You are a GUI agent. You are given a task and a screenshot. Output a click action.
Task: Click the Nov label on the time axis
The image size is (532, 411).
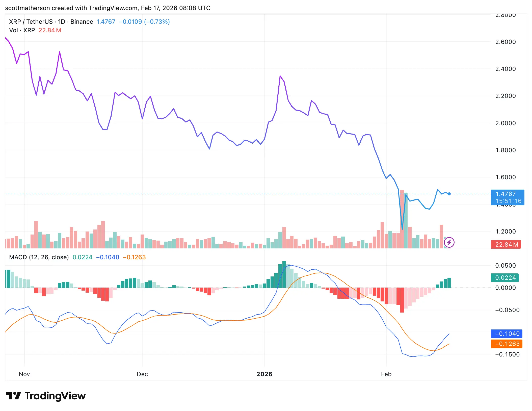click(24, 374)
